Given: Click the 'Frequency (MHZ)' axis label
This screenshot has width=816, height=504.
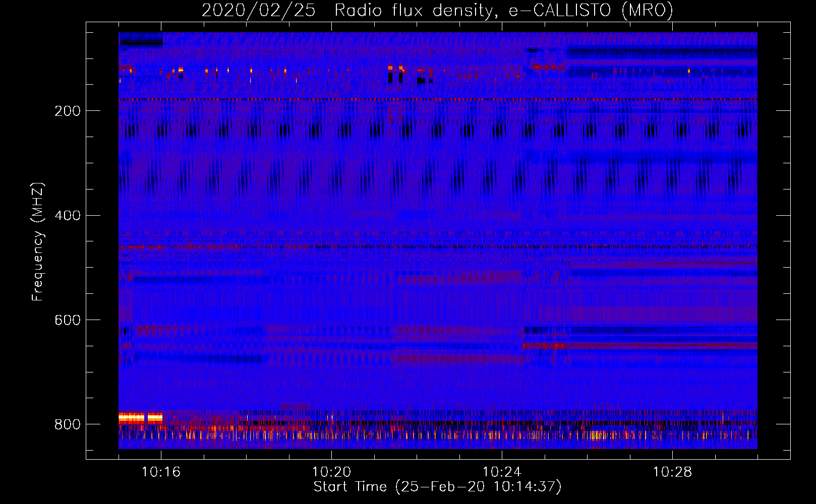Looking at the screenshot, I should [x=38, y=242].
